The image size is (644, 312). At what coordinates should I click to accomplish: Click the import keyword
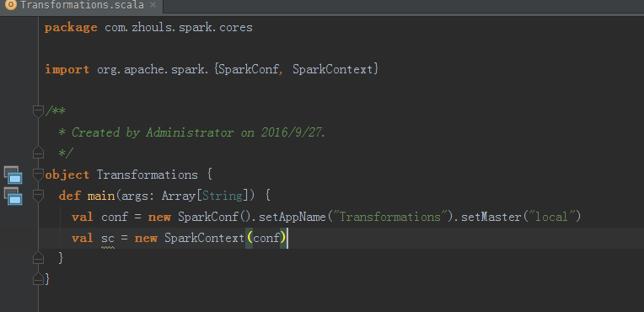[x=67, y=69]
